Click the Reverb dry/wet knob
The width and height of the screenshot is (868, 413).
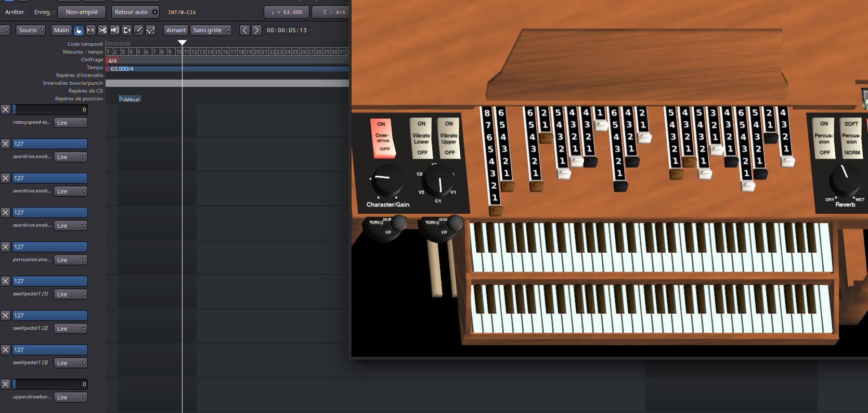pos(846,179)
